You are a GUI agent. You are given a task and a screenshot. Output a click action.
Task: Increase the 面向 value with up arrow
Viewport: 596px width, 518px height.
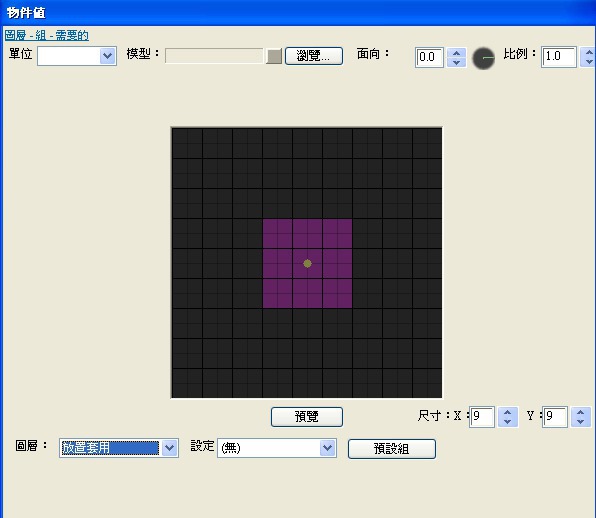[457, 53]
